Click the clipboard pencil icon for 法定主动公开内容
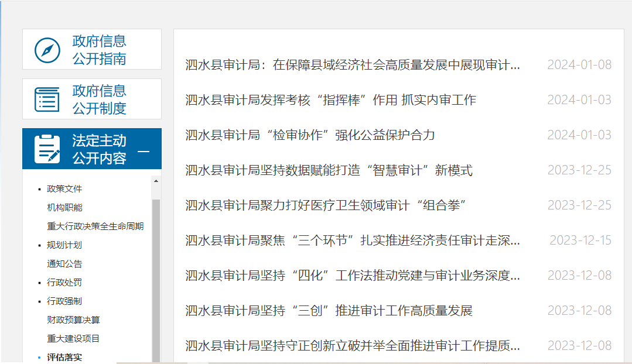This screenshot has height=364, width=632. click(47, 149)
